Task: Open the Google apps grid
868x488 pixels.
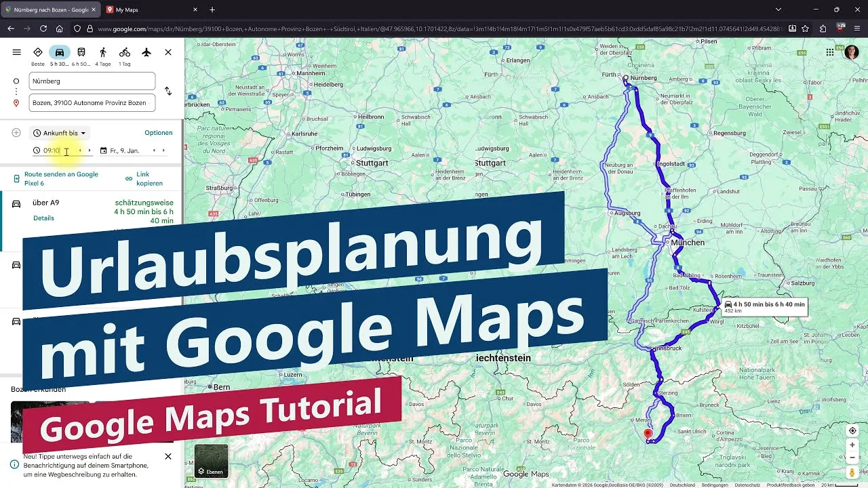Action: point(829,52)
